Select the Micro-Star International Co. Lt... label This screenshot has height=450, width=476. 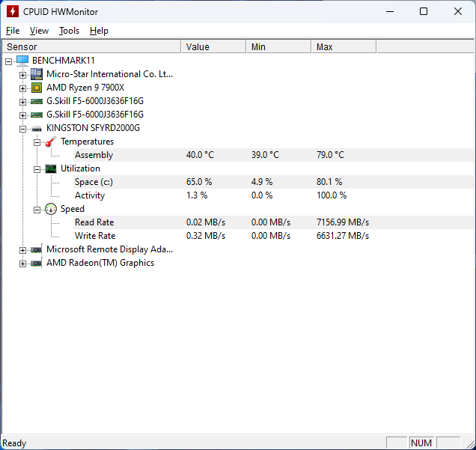coord(109,74)
